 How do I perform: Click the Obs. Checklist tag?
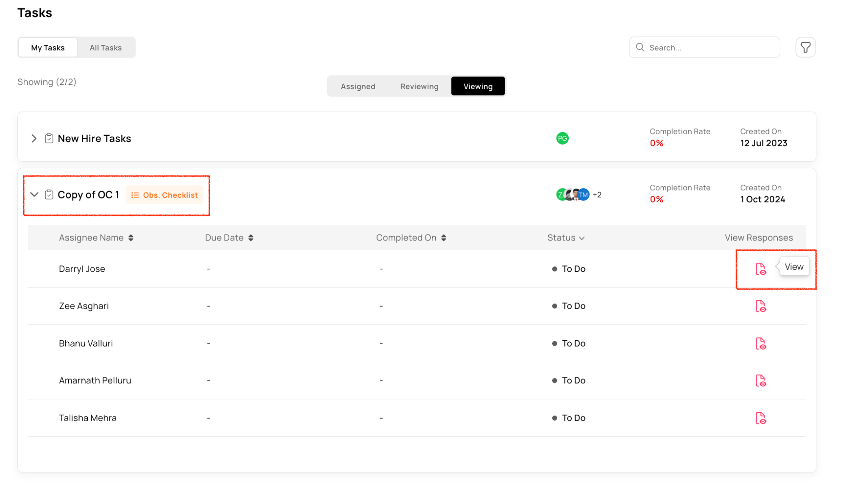tap(164, 195)
